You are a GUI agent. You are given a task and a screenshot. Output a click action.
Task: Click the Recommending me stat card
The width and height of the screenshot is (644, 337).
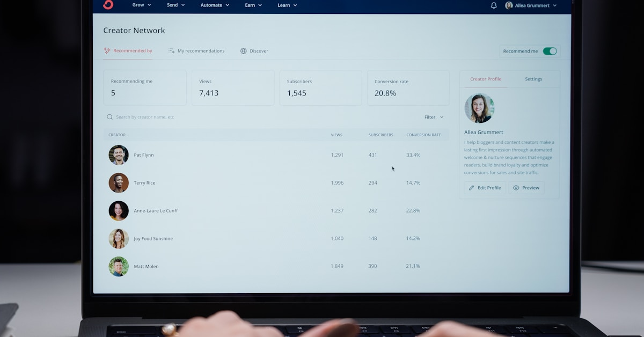(x=145, y=87)
